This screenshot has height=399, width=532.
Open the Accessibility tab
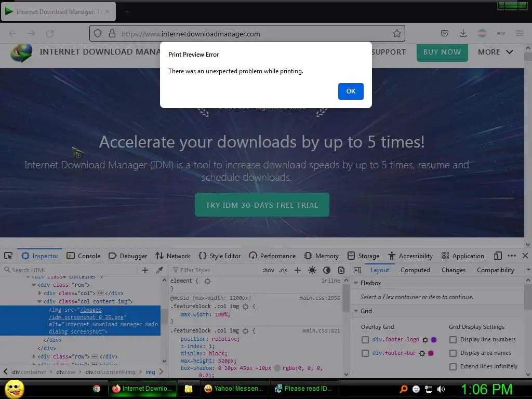click(410, 256)
